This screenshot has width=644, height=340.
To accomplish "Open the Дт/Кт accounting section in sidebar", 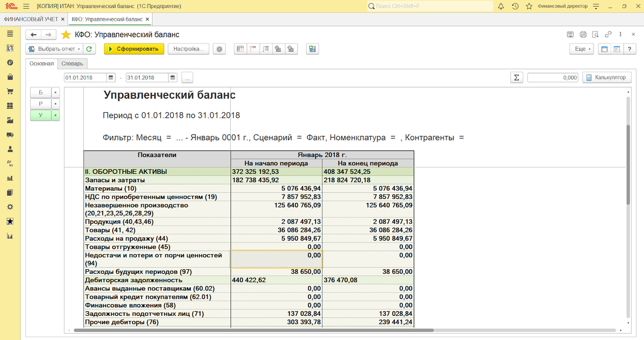I will [10, 164].
